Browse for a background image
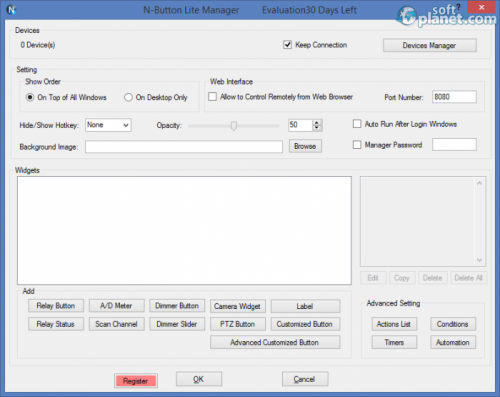 [305, 146]
